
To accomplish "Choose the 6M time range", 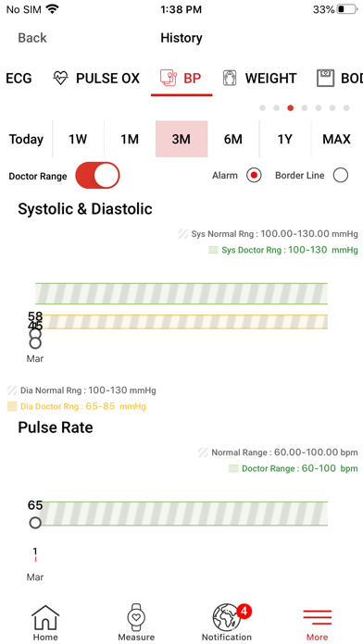I will (x=233, y=139).
